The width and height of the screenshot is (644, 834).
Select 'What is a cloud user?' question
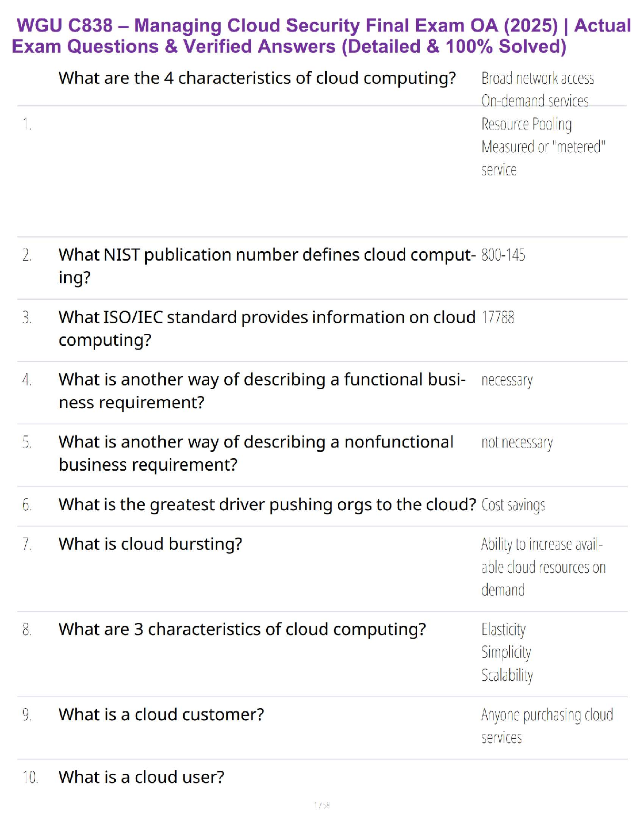(x=141, y=777)
